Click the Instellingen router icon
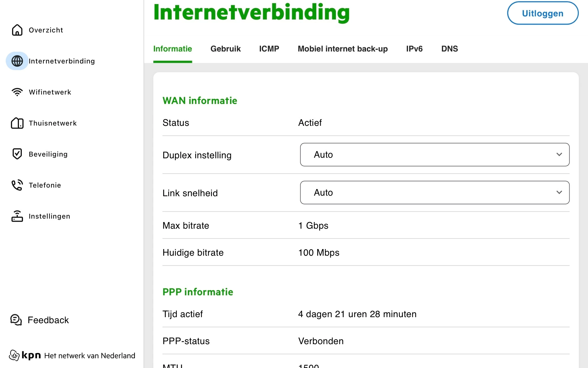This screenshot has height=368, width=588. 17,216
